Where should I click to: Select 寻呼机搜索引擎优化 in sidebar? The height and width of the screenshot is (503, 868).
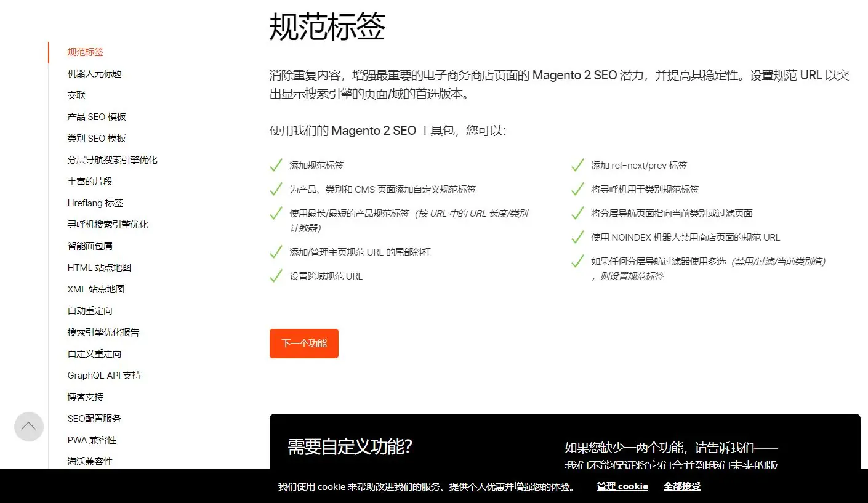coord(108,225)
